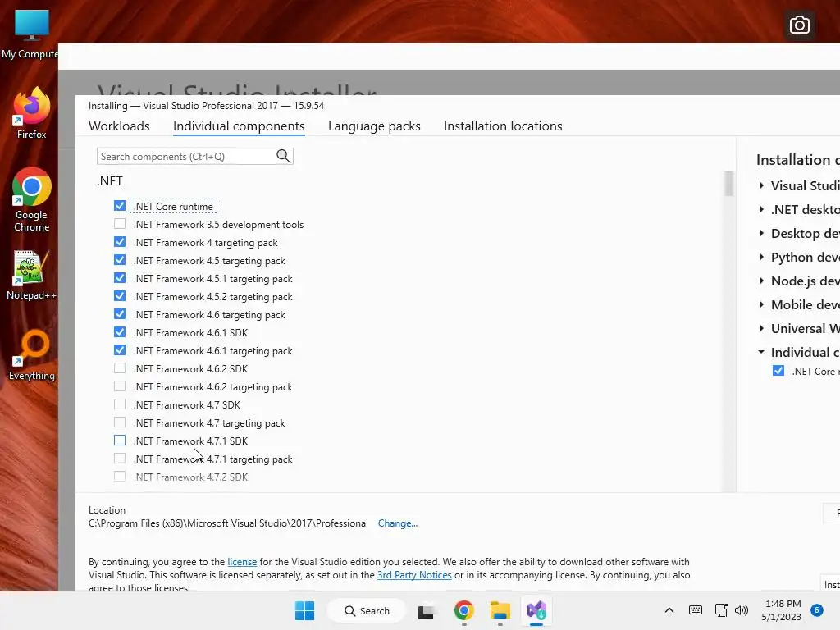
Task: Check .NET Framework 4.7.2 SDK
Action: coord(120,477)
